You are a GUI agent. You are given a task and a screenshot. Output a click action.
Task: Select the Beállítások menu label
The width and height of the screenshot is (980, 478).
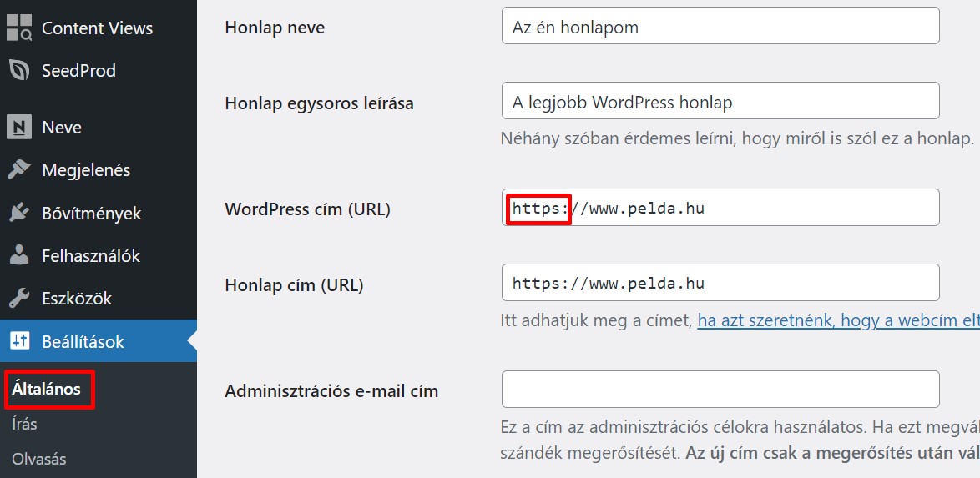click(x=83, y=341)
